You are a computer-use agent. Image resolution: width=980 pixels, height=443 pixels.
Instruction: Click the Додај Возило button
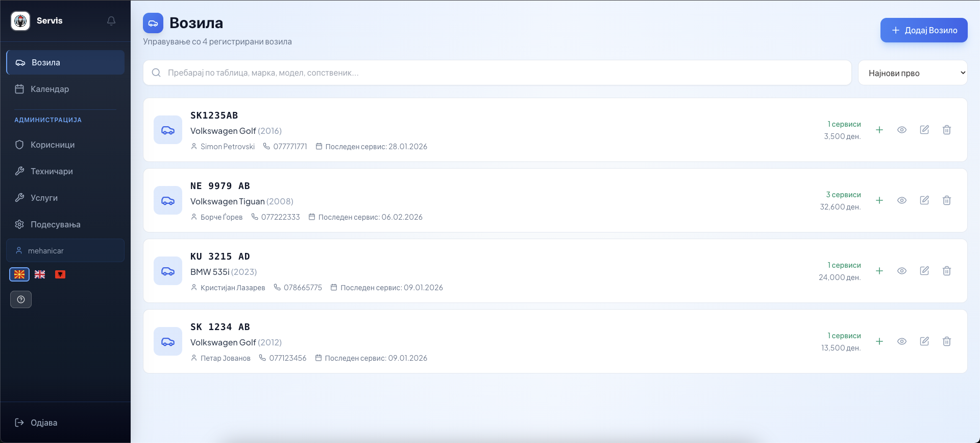[924, 30]
